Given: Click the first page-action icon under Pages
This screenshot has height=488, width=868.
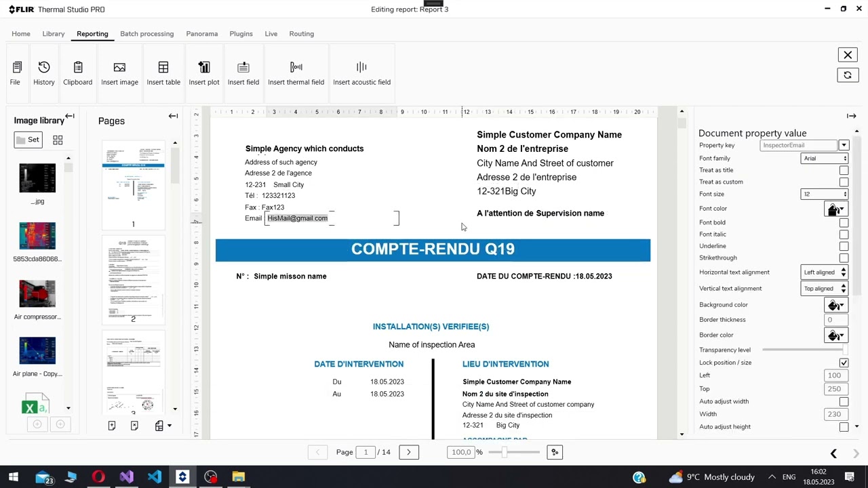Looking at the screenshot, I should point(112,426).
